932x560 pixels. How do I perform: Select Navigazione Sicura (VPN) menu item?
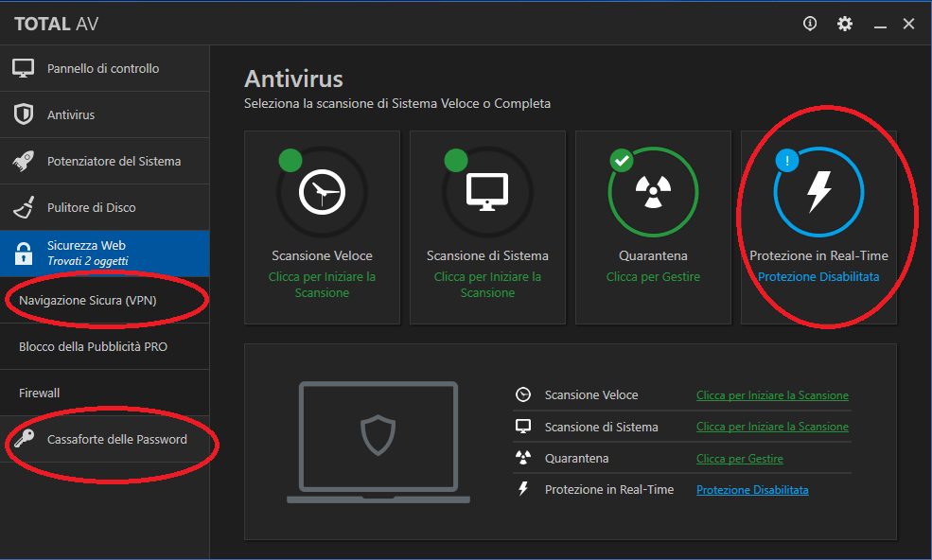(88, 301)
